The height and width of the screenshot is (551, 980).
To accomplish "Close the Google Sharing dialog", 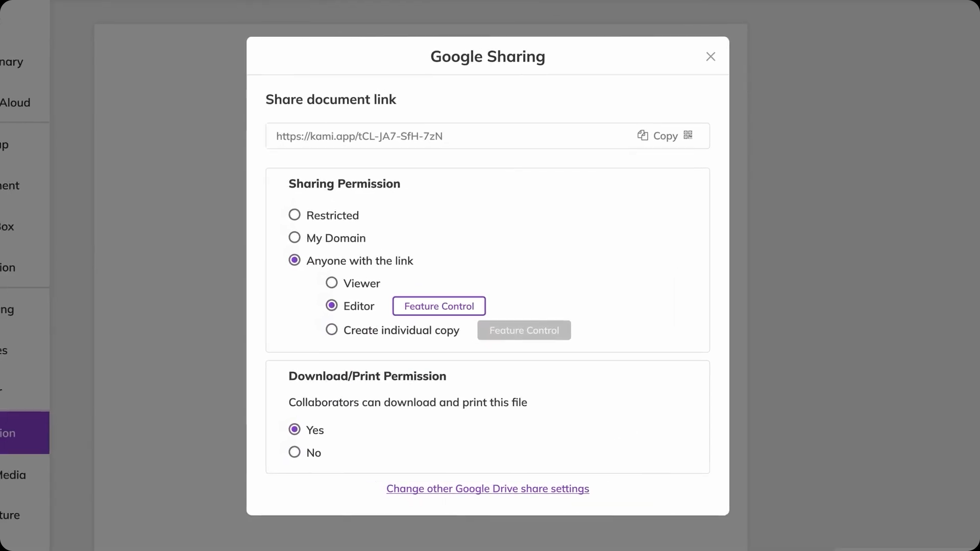I will (710, 57).
